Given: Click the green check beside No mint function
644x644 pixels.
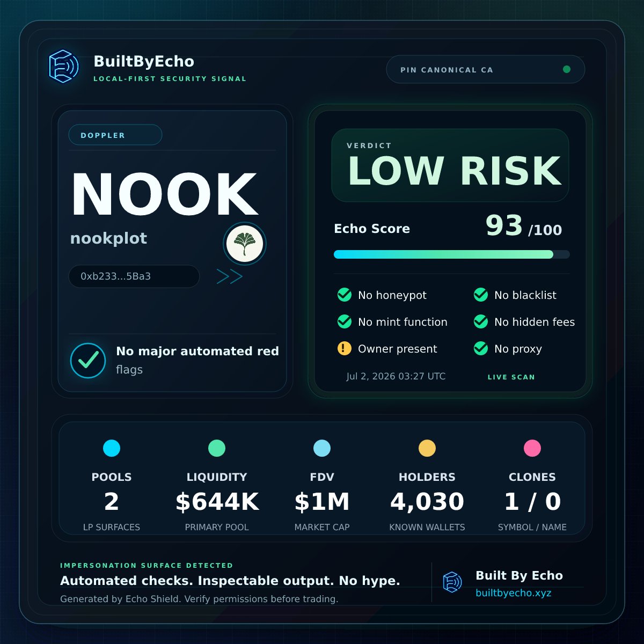Looking at the screenshot, I should point(344,321).
